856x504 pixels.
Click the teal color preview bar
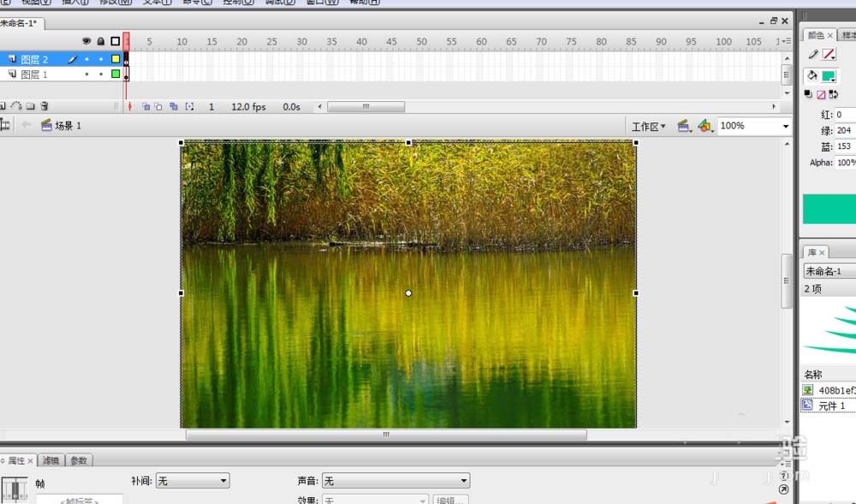click(829, 209)
